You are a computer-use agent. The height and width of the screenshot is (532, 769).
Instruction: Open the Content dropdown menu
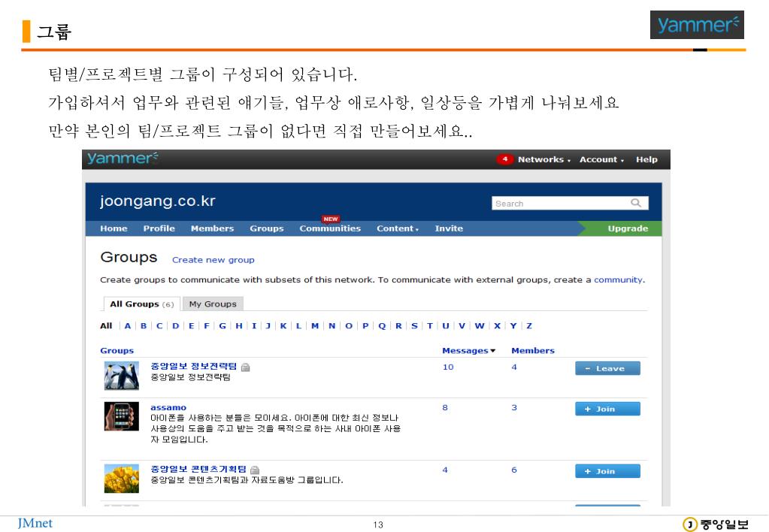398,228
